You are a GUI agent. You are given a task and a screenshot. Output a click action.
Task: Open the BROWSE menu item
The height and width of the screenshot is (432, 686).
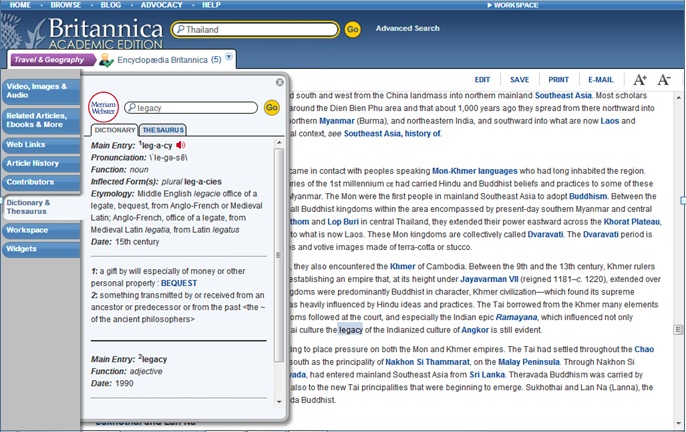[66, 5]
